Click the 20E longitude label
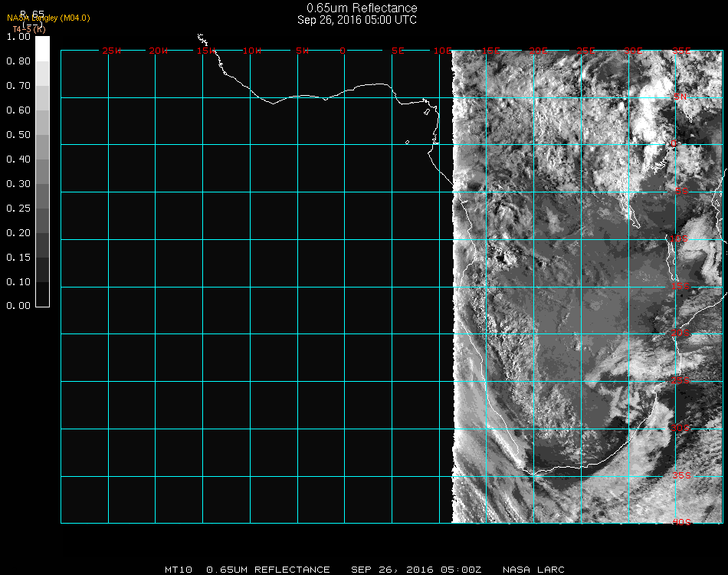Image resolution: width=728 pixels, height=575 pixels. (x=538, y=51)
